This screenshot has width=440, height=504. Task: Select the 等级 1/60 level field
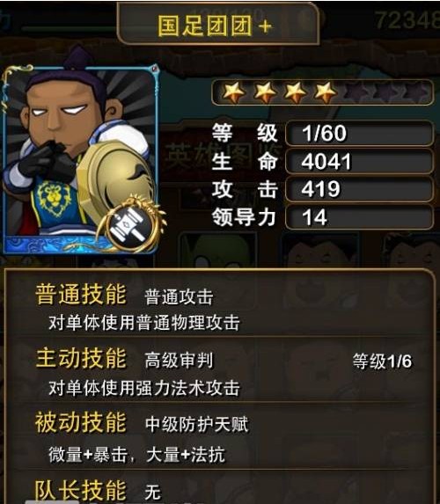coord(359,133)
